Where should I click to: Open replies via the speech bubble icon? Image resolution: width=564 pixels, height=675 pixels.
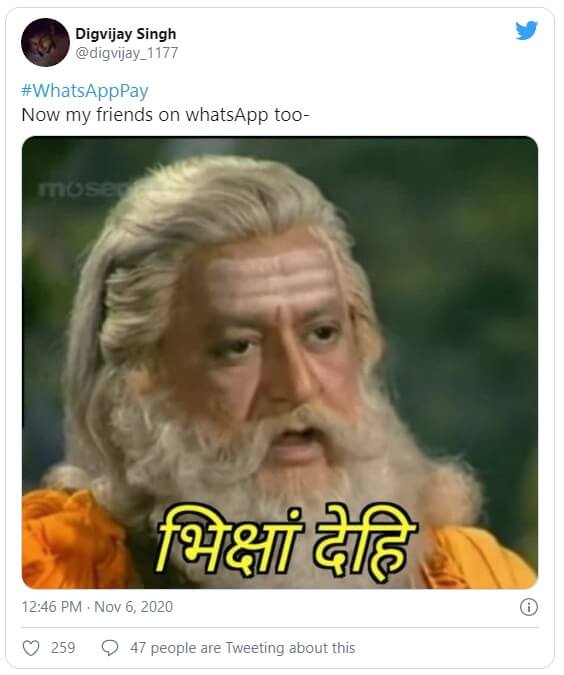coord(110,647)
